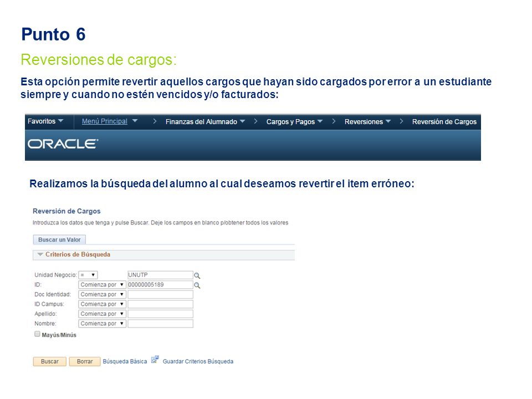The height and width of the screenshot is (399, 532).
Task: Open the Favoritos menu
Action: pos(45,121)
